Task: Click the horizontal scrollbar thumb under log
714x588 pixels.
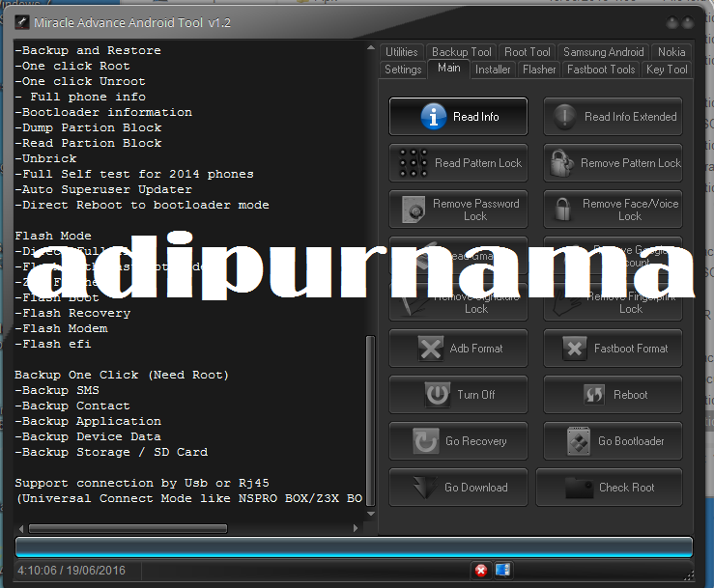Action: point(128,528)
